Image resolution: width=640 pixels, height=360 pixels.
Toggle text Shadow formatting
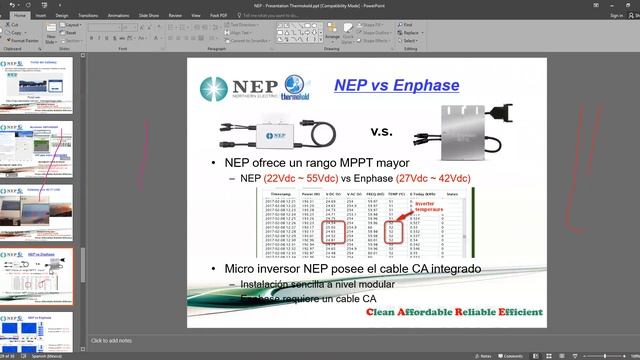115,38
